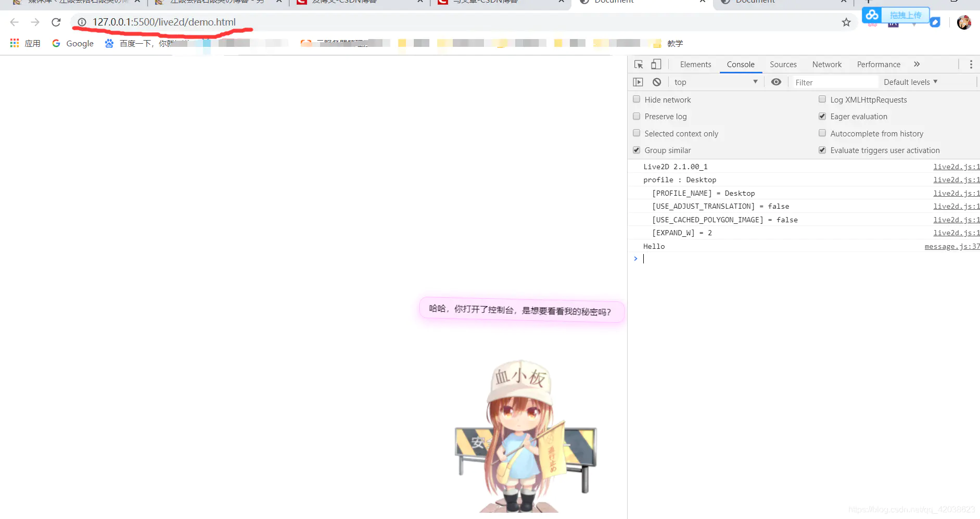Viewport: 980px width, 519px height.
Task: Open live2d.js:1 link beside [USE_ADJUST_TRANSLATION]
Action: pos(957,207)
